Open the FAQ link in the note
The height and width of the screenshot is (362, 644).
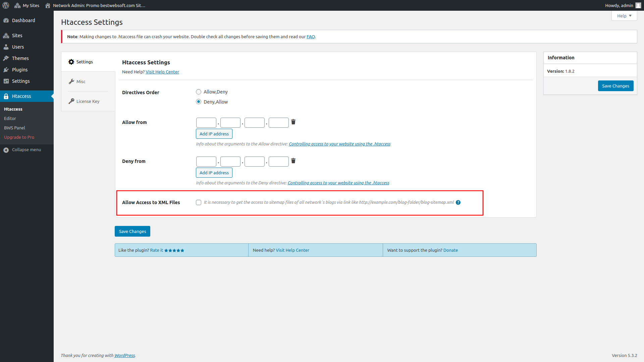point(311,37)
